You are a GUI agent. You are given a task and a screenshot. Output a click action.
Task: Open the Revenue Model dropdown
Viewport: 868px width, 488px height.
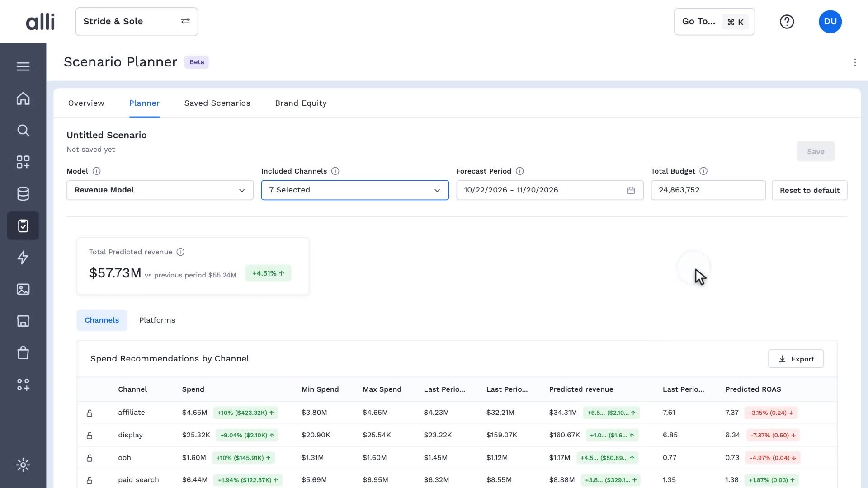(160, 190)
